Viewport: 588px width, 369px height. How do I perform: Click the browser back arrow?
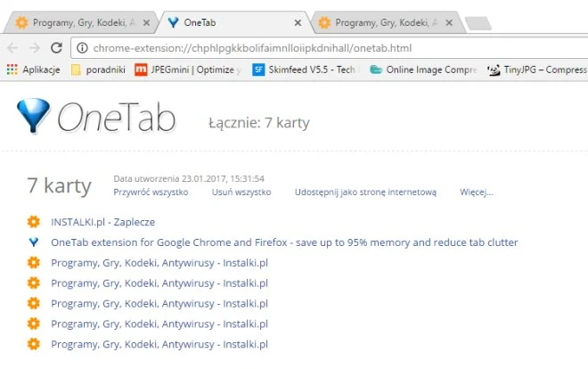click(x=12, y=48)
